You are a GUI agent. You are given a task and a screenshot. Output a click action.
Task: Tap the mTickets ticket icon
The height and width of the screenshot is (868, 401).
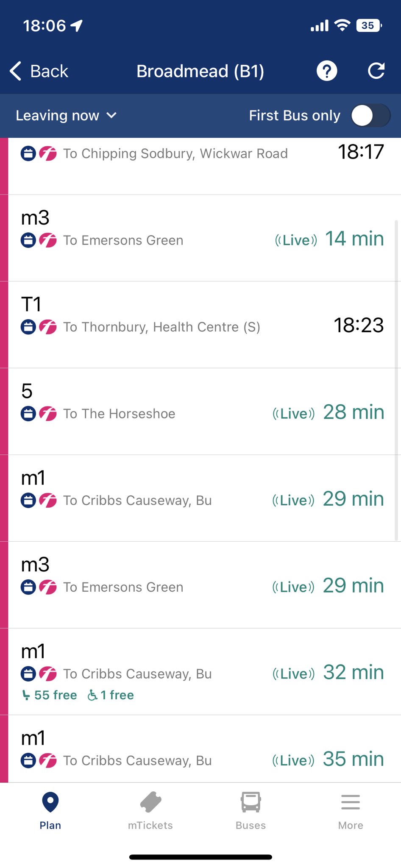point(150,802)
